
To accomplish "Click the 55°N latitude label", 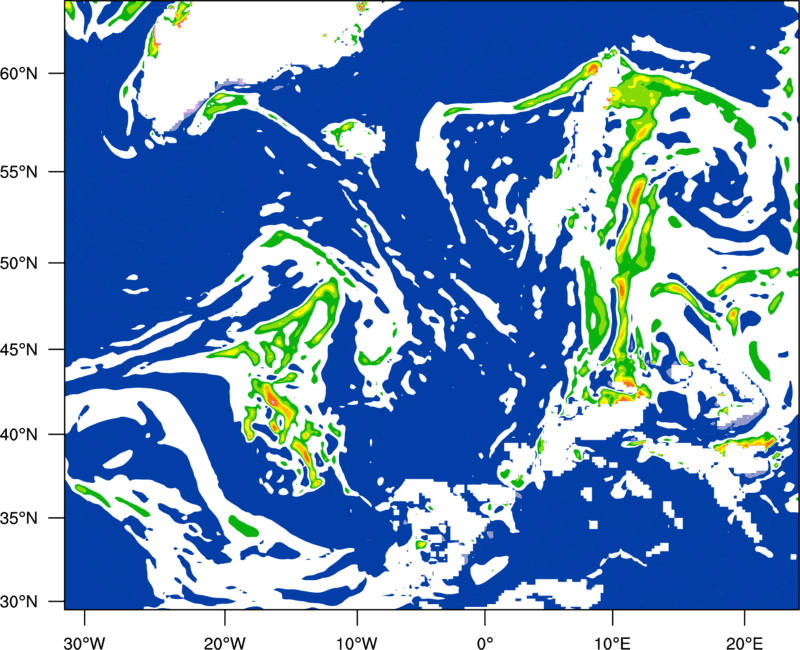I will 19,172.
